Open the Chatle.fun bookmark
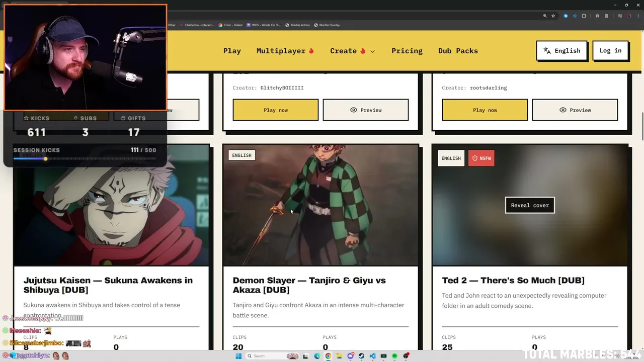This screenshot has height=362, width=644. (197, 25)
